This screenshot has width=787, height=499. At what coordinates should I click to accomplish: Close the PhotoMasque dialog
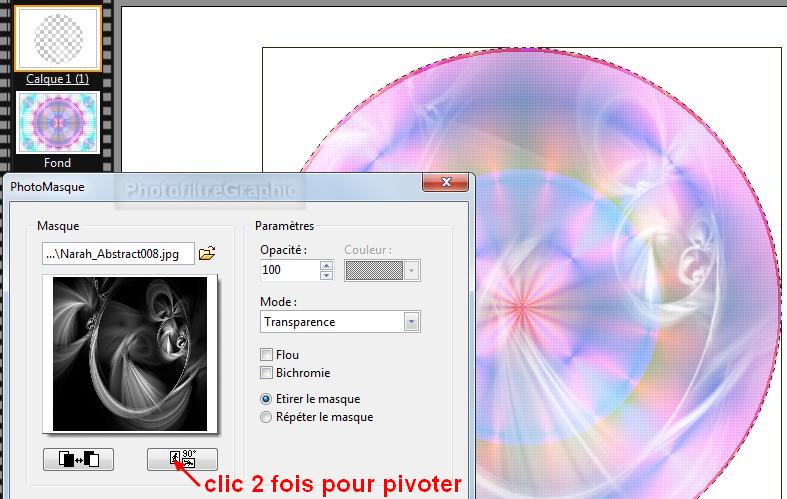click(445, 185)
